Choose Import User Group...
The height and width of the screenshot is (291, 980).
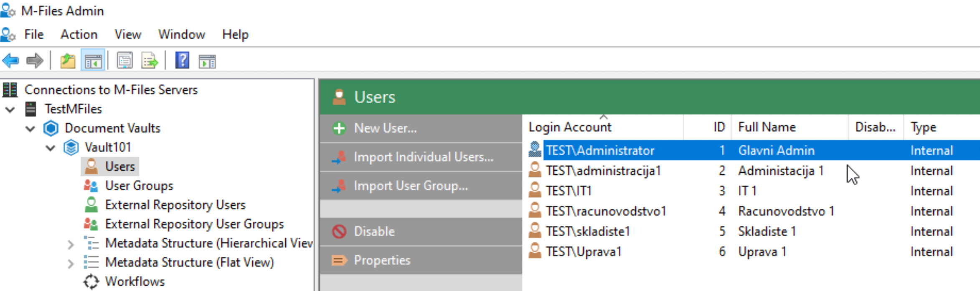pyautogui.click(x=421, y=186)
